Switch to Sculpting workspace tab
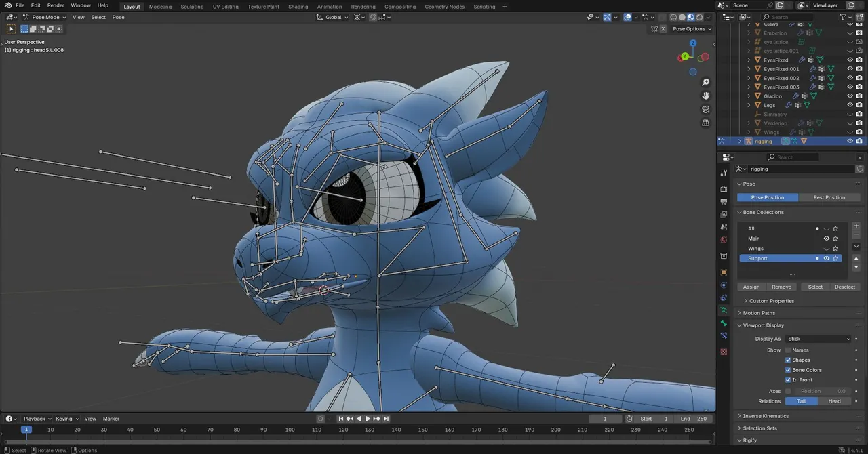Viewport: 868px width, 454px height. [192, 7]
